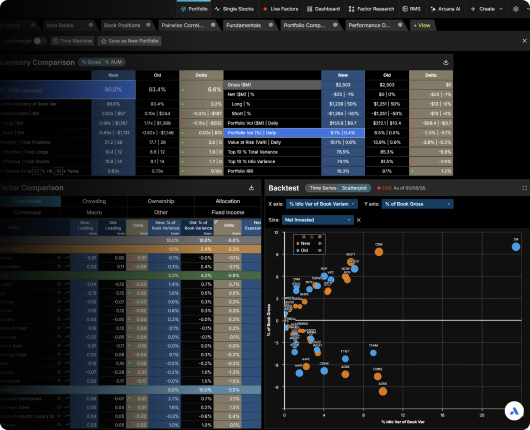Open Live Factors in top navigation
Screen dimensions: 530x430
click(x=281, y=9)
